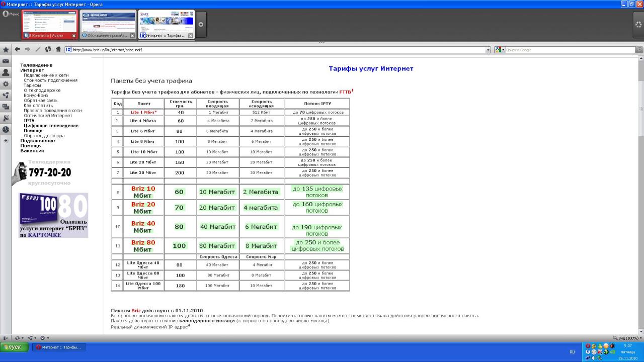Toggle the side panel visibility button
The height and width of the screenshot is (362, 644).
tap(6, 338)
